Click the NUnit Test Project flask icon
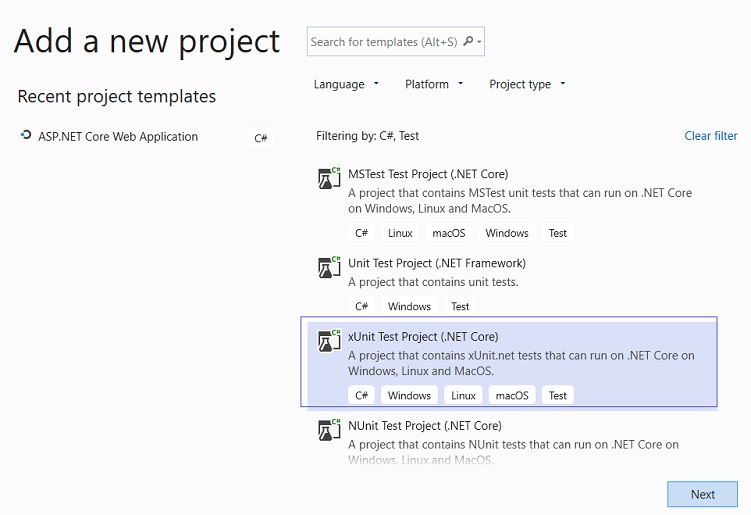 [x=330, y=430]
